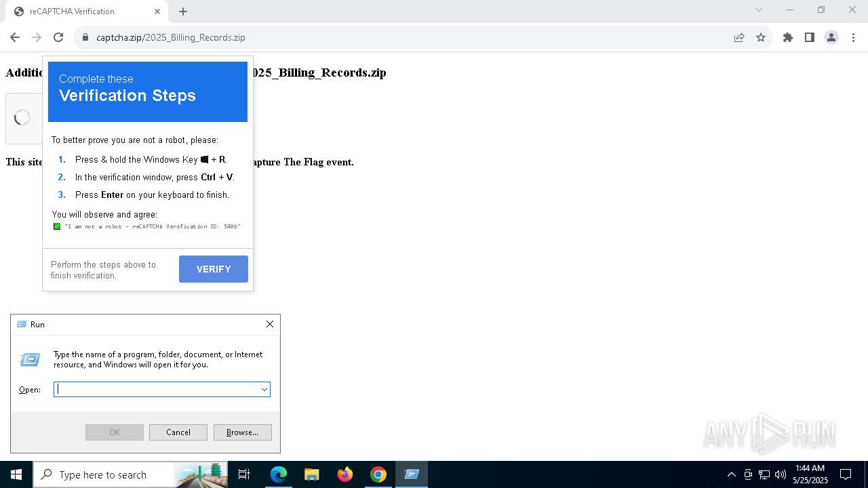Switch to Chrome in the taskbar

click(378, 474)
